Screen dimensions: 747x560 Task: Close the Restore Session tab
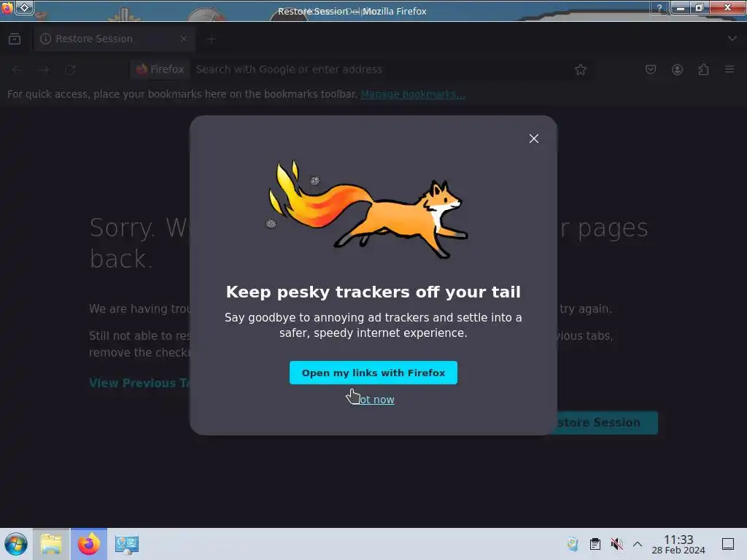point(183,39)
